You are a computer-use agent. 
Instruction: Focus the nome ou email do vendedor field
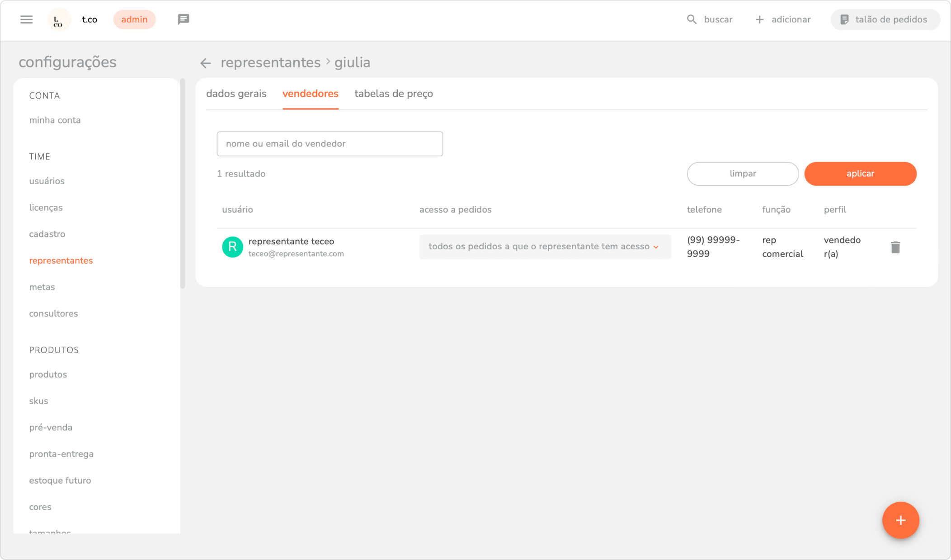330,144
